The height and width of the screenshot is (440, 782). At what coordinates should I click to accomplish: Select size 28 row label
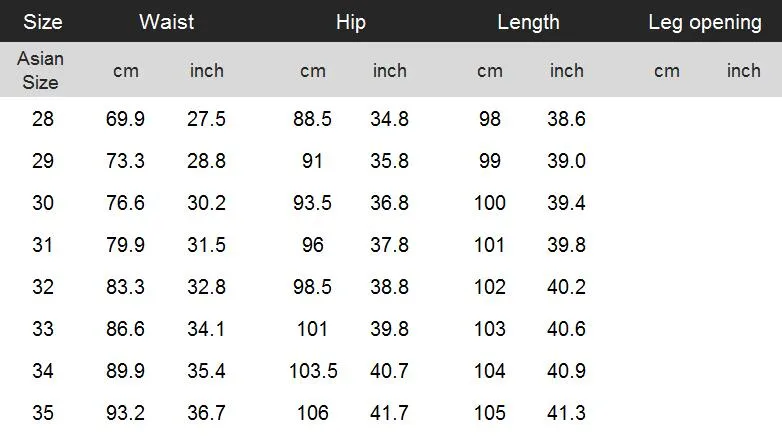(43, 119)
